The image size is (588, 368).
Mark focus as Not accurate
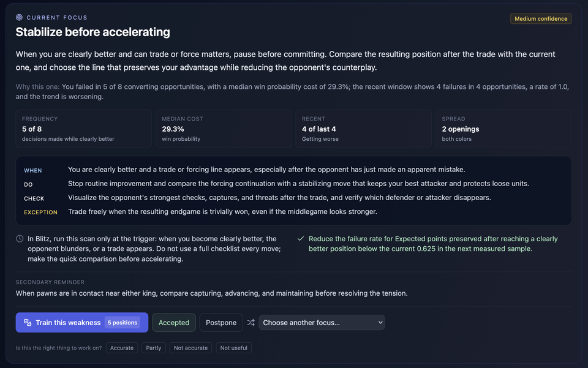point(190,348)
